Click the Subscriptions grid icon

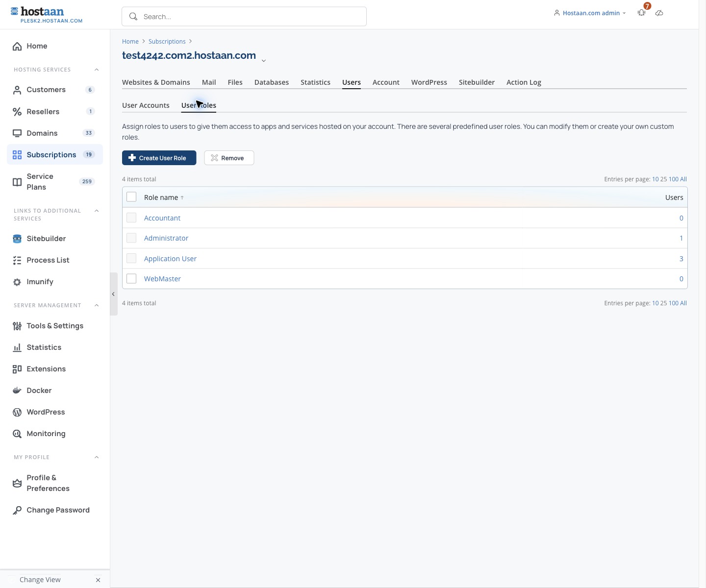pos(17,155)
